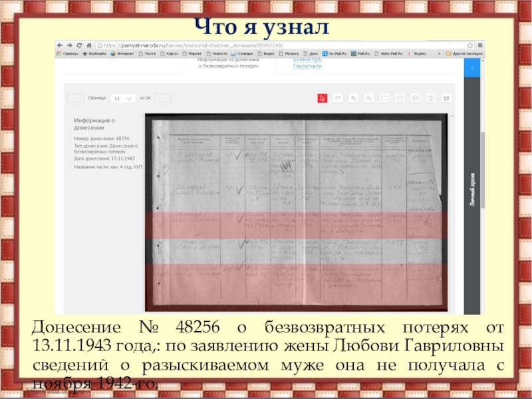Click 'Дата донесения: 13.11.1943' text

click(x=104, y=158)
